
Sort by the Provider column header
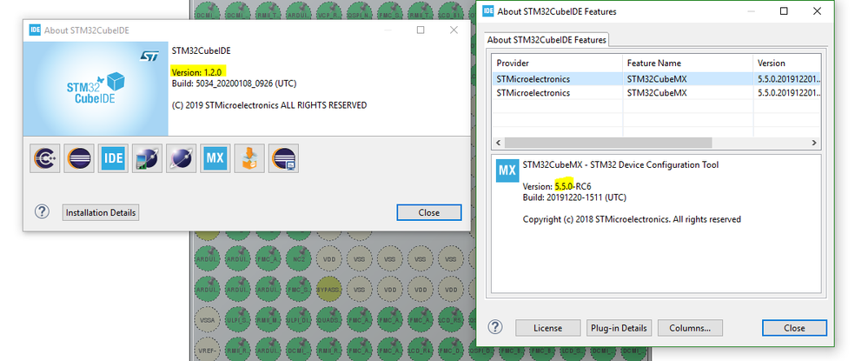[x=557, y=63]
